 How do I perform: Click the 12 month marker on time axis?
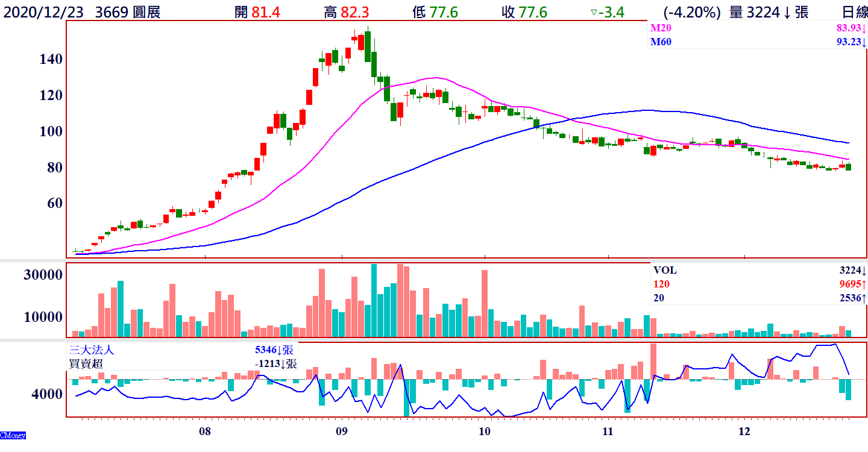tap(744, 432)
